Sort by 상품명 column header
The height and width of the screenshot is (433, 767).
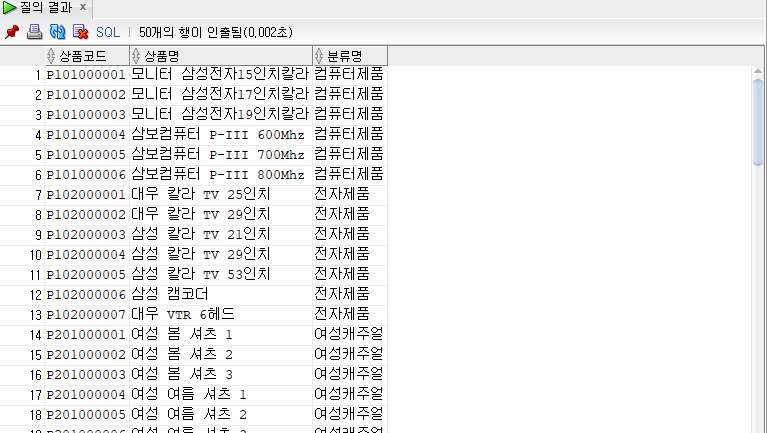pos(221,56)
